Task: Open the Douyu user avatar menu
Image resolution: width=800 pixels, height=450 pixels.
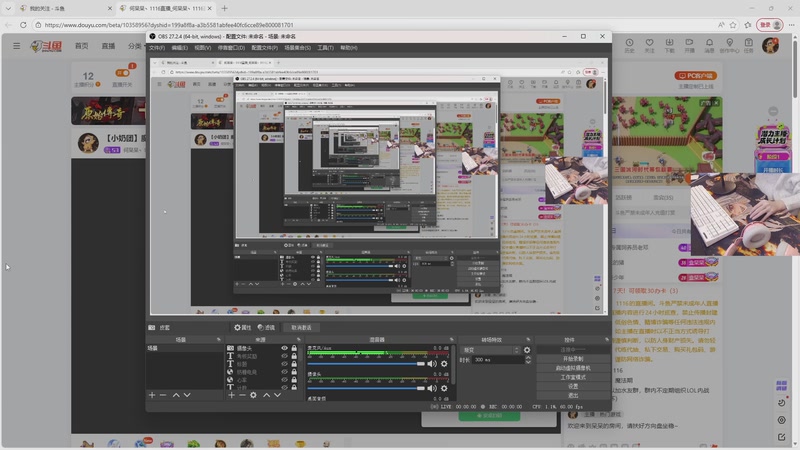Action: (770, 45)
